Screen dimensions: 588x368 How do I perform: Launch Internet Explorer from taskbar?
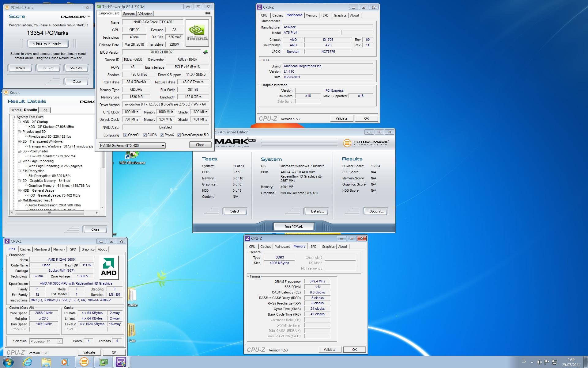click(x=27, y=362)
